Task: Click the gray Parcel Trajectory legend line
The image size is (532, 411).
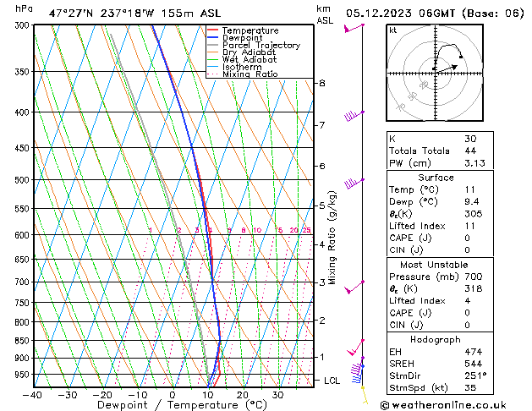Action: click(212, 45)
